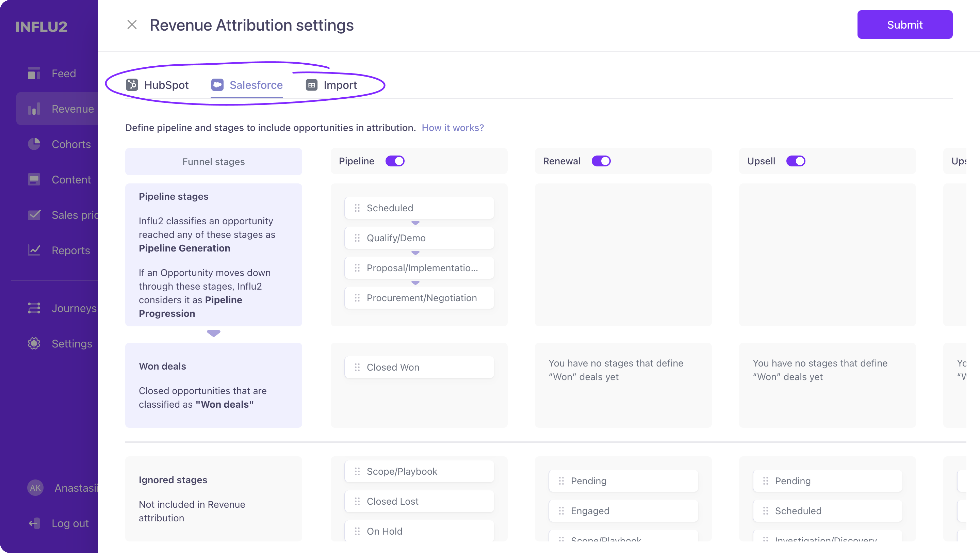Click chevron under Pipeline stages panel
The height and width of the screenshot is (553, 980).
pos(213,334)
